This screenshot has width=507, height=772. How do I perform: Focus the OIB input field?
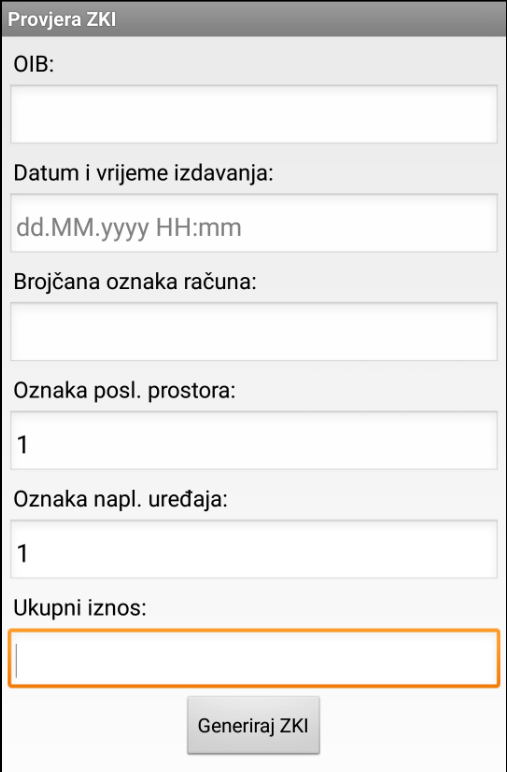click(254, 114)
